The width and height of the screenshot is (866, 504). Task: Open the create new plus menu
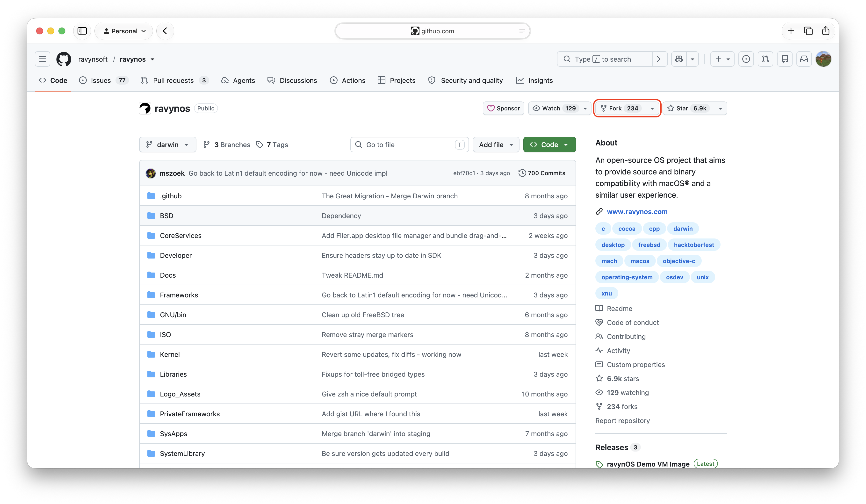722,59
